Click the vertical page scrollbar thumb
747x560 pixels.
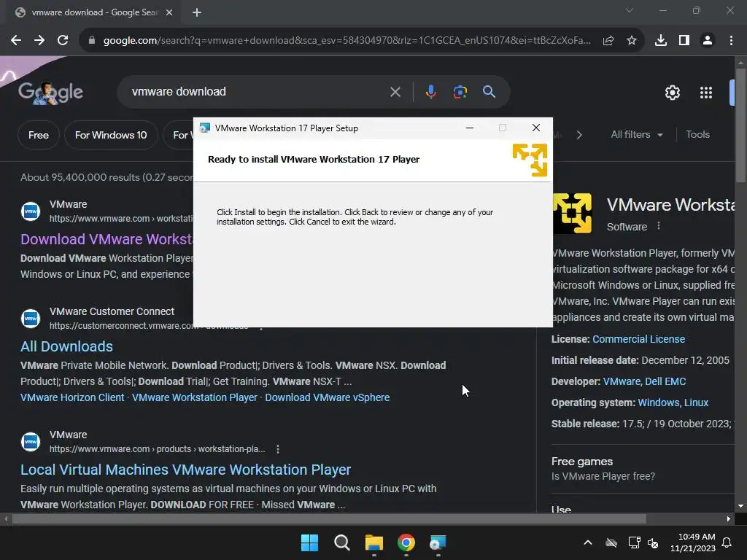740,125
